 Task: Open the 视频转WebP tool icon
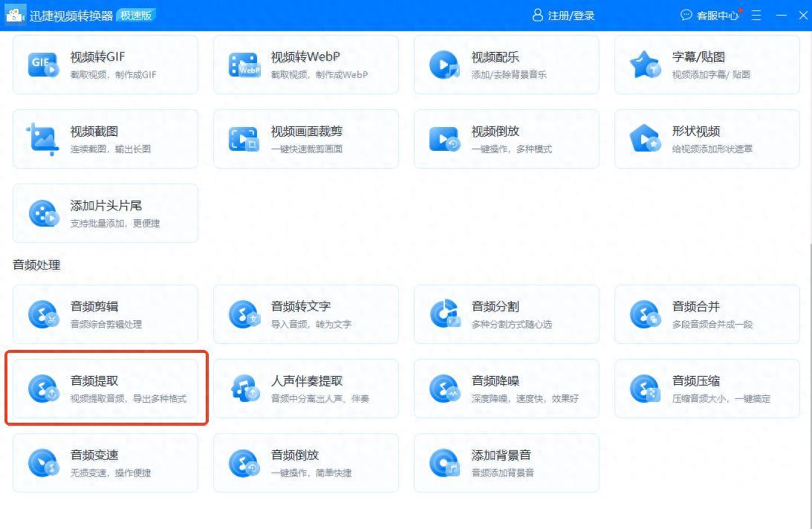(x=244, y=65)
